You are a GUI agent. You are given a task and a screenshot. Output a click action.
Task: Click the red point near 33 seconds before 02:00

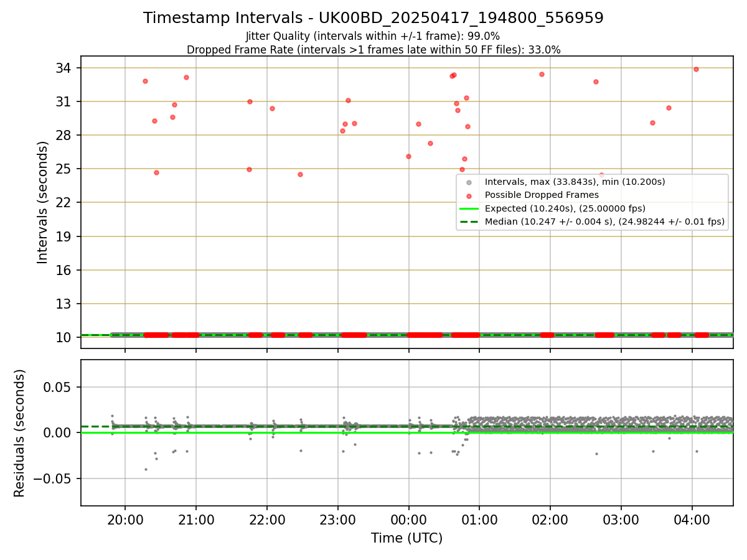(x=542, y=74)
